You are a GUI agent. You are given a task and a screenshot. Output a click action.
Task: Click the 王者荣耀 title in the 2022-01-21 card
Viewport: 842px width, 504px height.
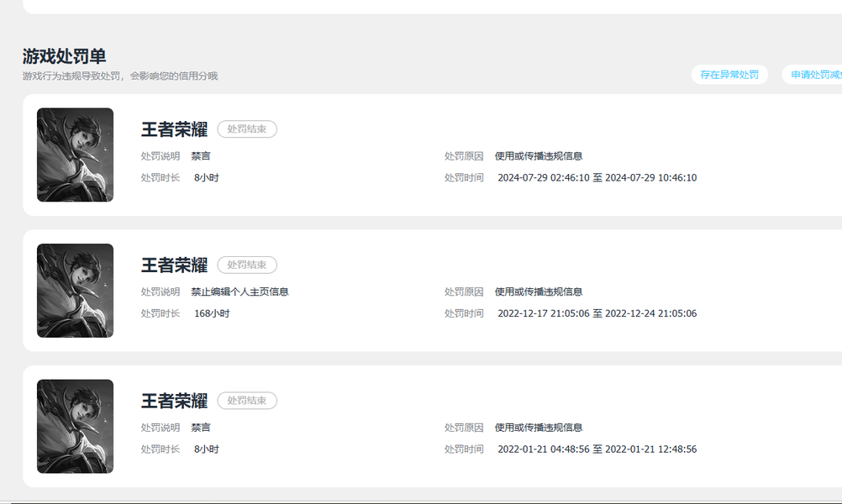pyautogui.click(x=175, y=401)
